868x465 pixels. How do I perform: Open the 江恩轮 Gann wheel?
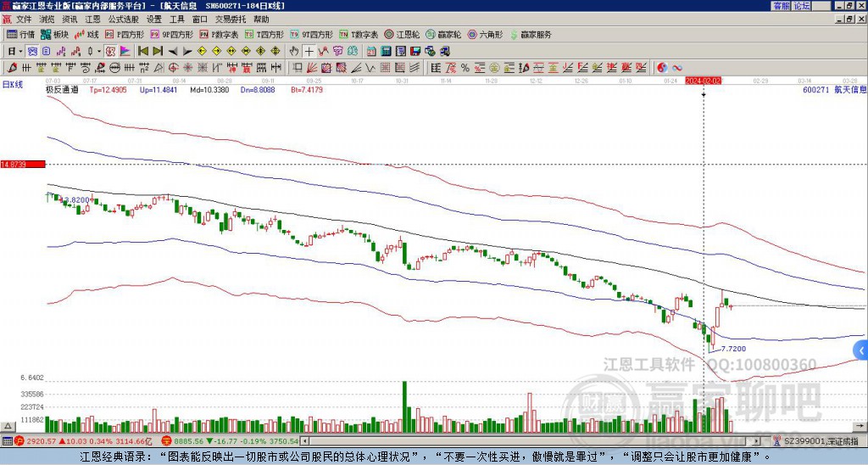pyautogui.click(x=402, y=34)
